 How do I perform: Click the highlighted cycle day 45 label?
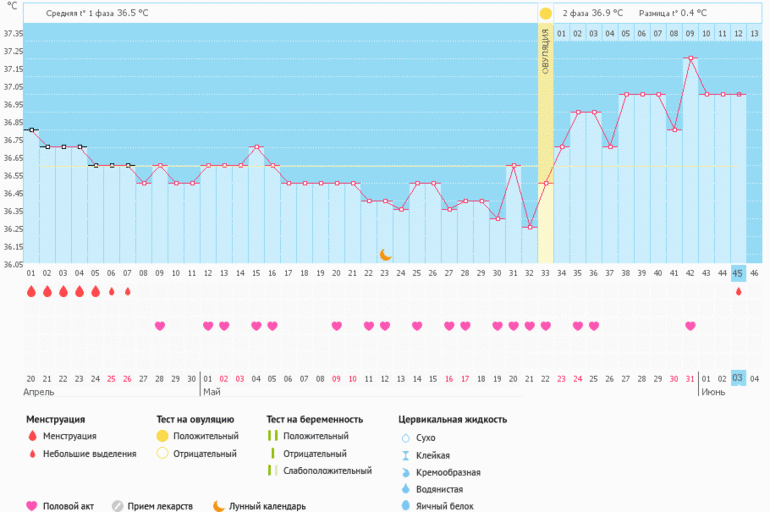click(x=738, y=272)
